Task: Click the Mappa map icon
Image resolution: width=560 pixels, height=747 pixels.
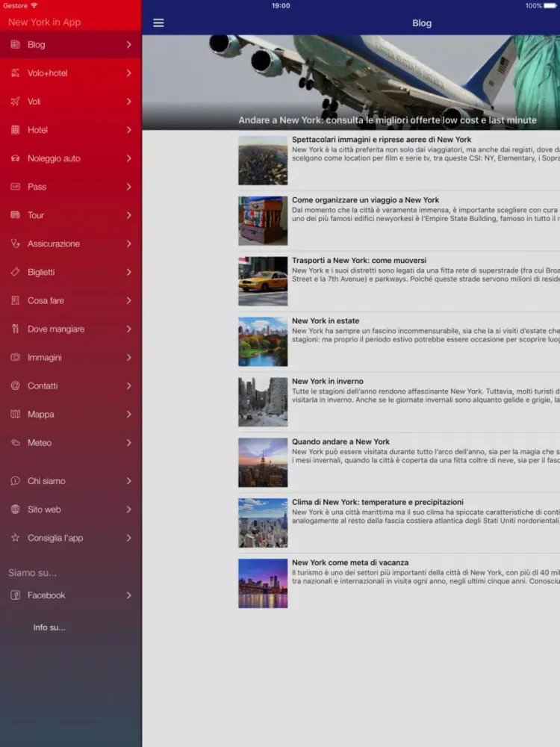Action: [15, 414]
